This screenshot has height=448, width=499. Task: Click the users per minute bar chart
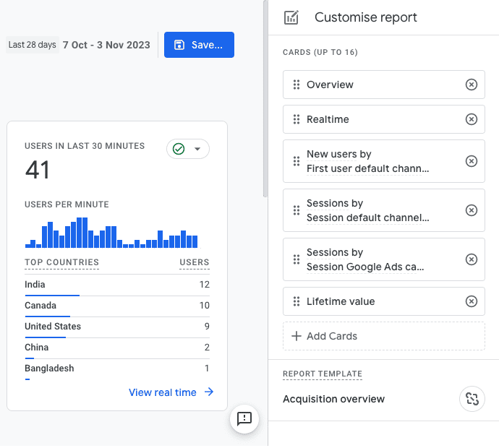coord(111,233)
